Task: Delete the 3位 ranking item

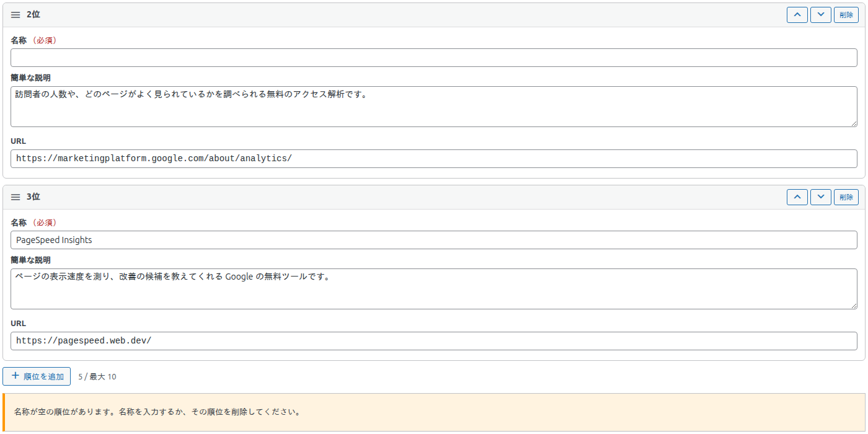Action: pos(846,197)
